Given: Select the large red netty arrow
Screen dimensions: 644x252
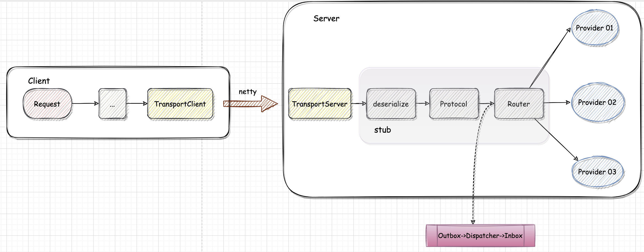Looking at the screenshot, I should tap(250, 104).
